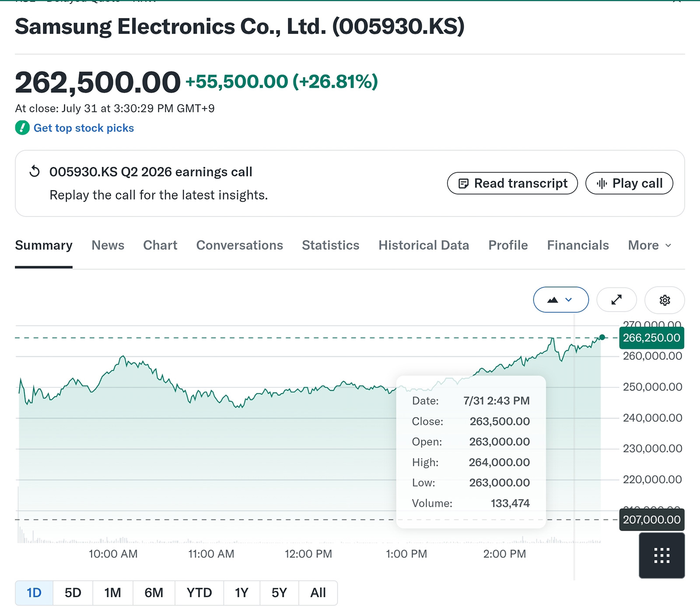Open the chart type dropdown
This screenshot has width=700, height=616.
561,300
